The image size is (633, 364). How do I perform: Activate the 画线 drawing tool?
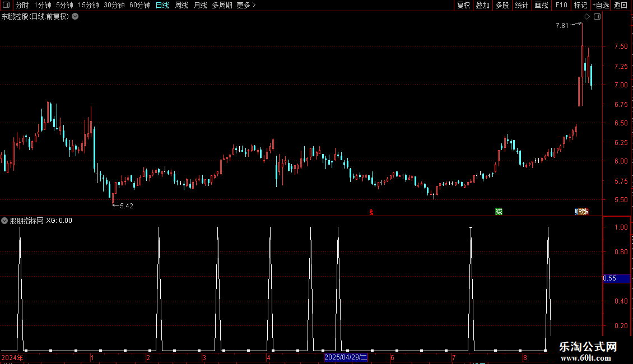coord(541,5)
